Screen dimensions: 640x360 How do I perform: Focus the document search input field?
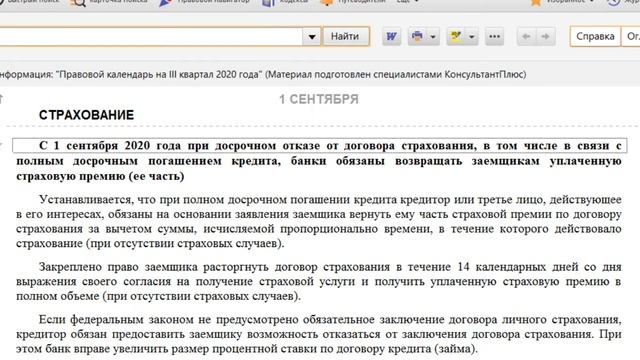tap(151, 37)
